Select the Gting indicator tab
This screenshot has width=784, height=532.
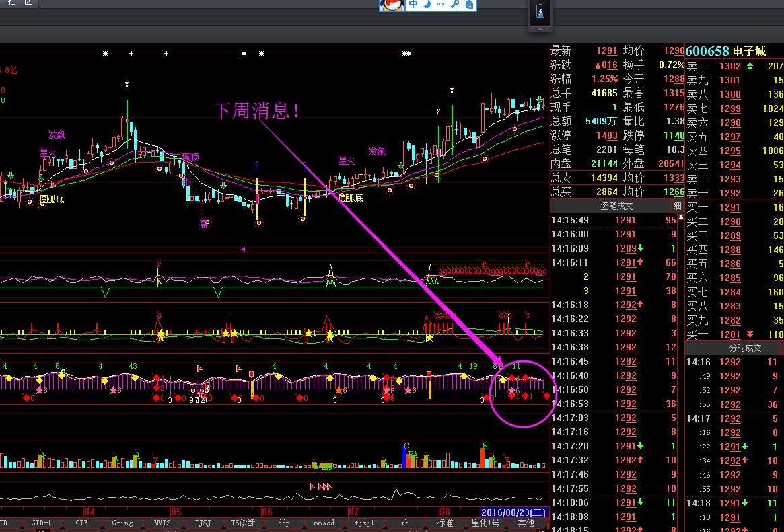pyautogui.click(x=122, y=523)
